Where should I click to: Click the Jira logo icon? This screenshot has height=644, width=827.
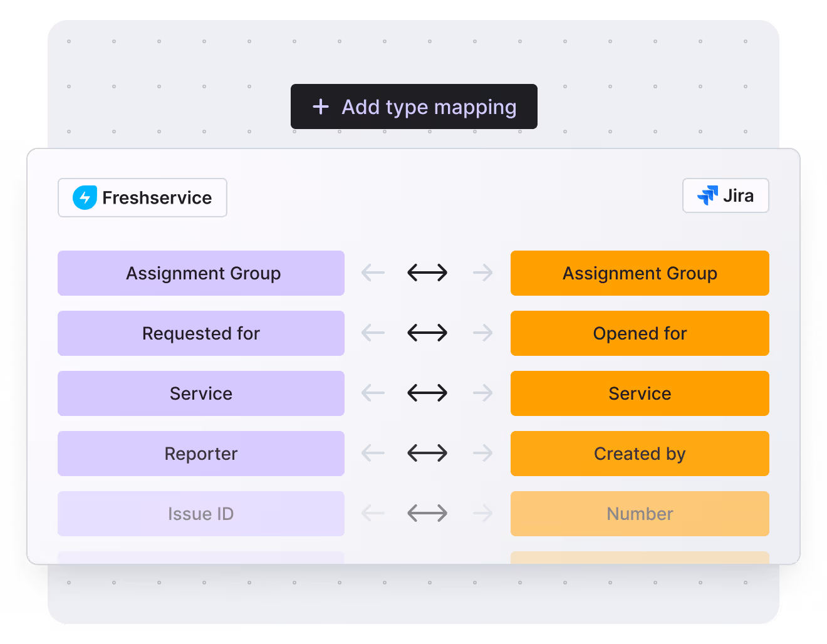point(708,195)
